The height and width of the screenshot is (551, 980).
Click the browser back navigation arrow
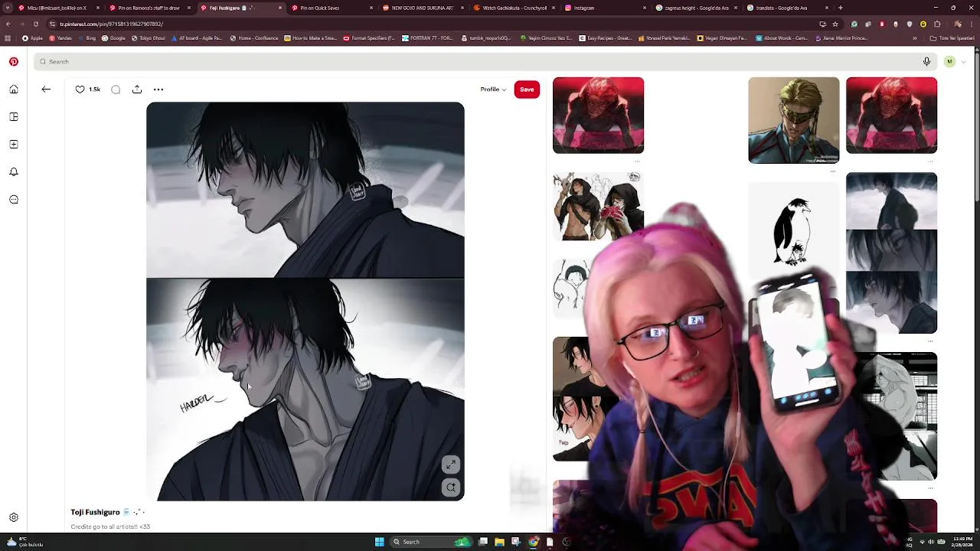(x=8, y=24)
